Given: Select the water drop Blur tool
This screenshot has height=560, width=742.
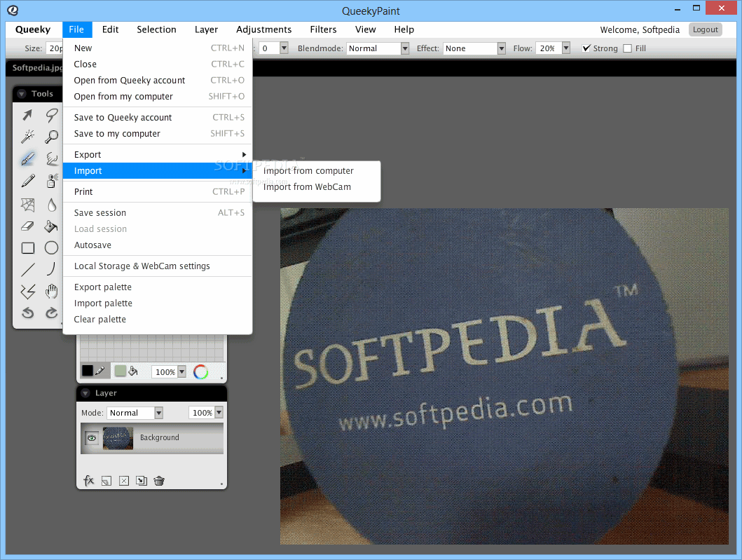Looking at the screenshot, I should coord(52,205).
